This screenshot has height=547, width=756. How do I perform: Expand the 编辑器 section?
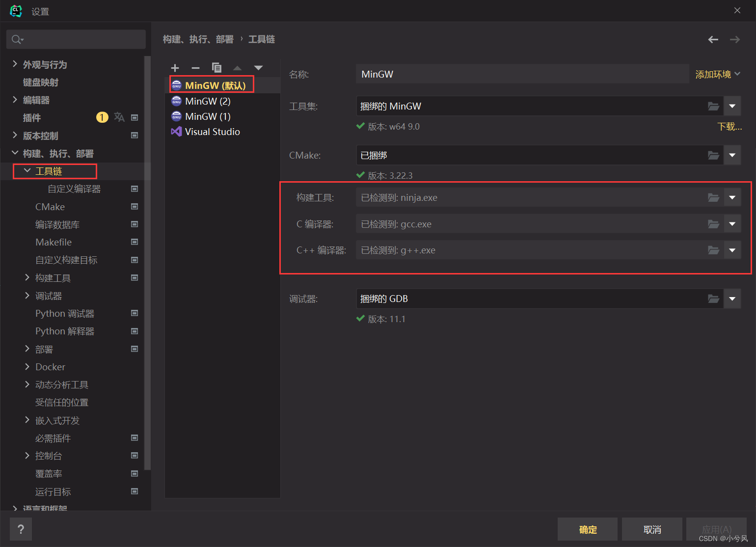15,100
